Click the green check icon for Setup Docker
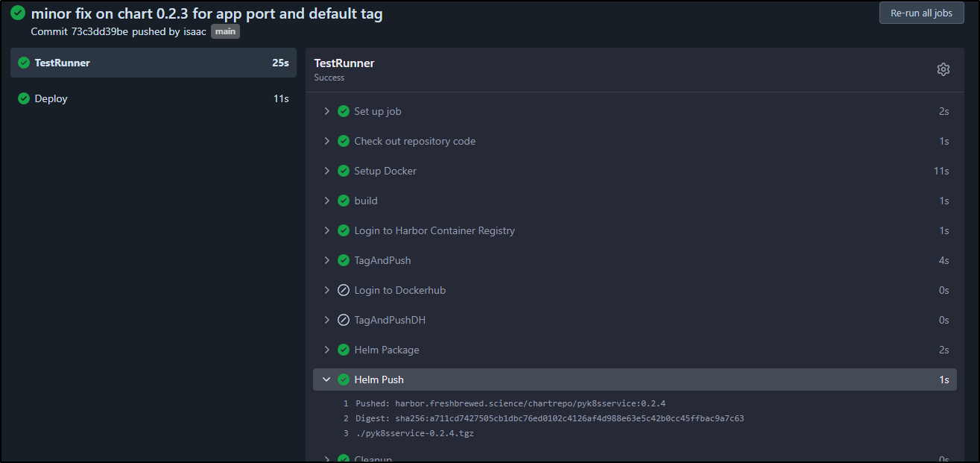This screenshot has width=980, height=463. [344, 171]
